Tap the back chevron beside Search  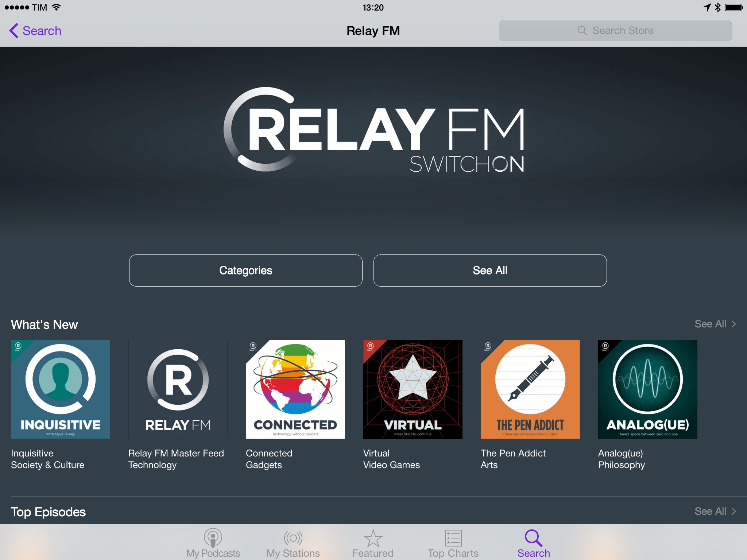click(14, 31)
